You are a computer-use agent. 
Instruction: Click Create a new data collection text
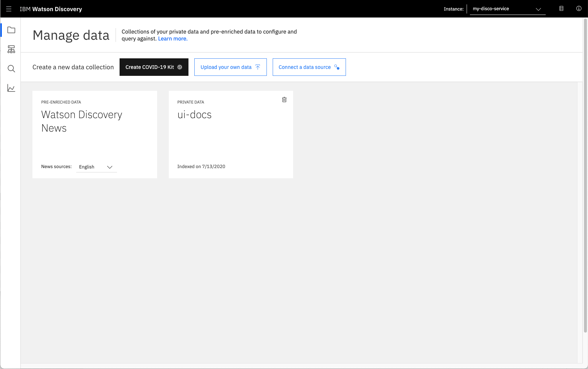tap(73, 67)
